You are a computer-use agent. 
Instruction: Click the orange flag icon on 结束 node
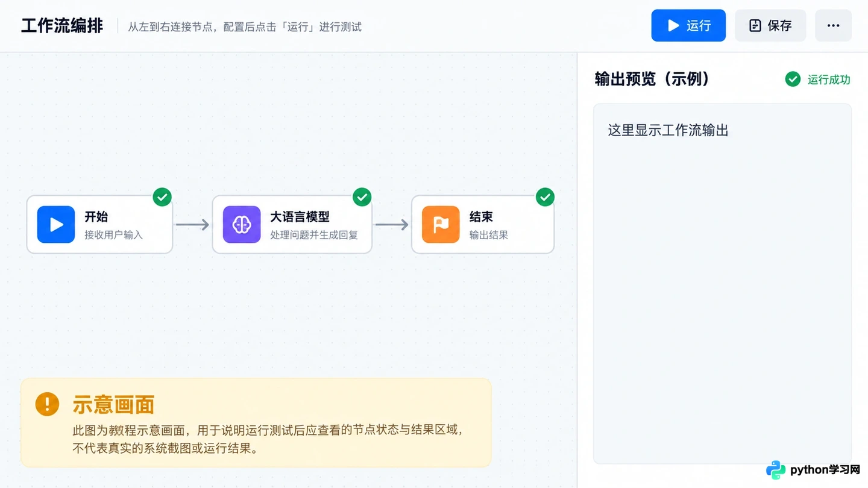(441, 225)
